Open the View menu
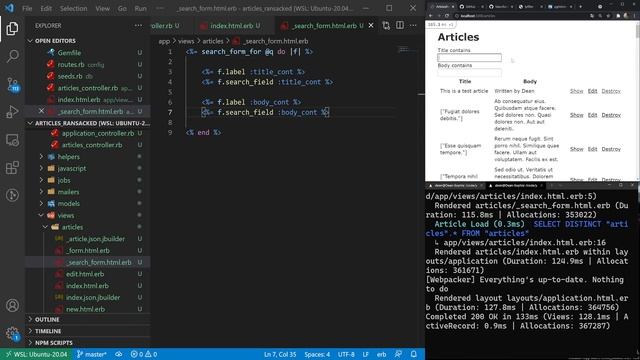 coord(102,8)
